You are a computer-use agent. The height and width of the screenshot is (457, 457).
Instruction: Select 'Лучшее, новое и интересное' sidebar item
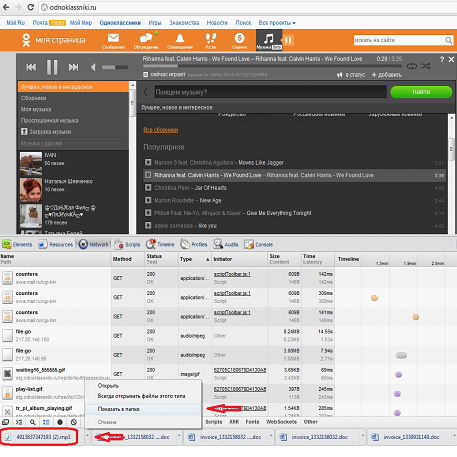pyautogui.click(x=73, y=87)
